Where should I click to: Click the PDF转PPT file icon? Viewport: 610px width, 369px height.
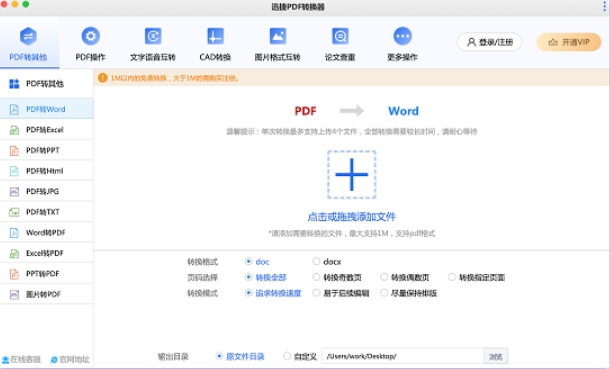click(x=14, y=150)
